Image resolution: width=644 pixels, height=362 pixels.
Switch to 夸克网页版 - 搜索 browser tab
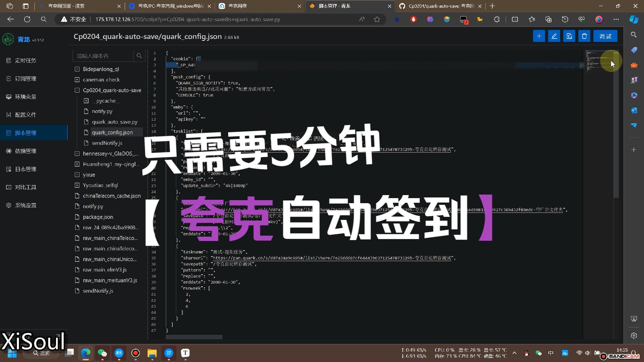tap(79, 6)
